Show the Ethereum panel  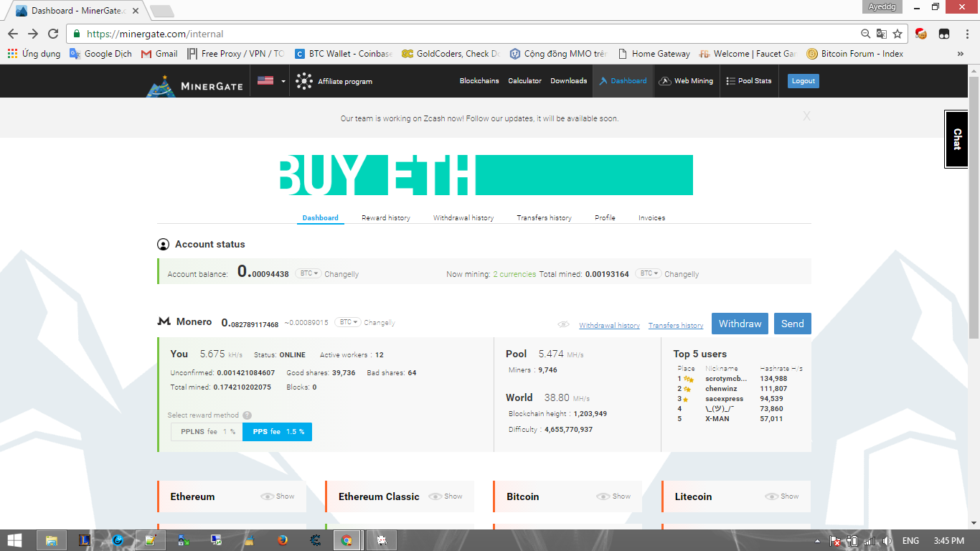tap(278, 496)
